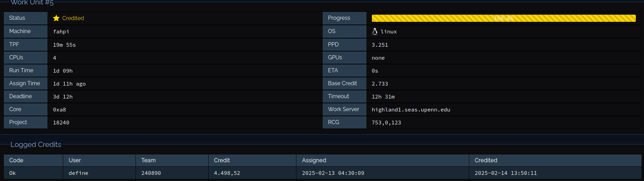The height and width of the screenshot is (181, 644).
Task: Select PPD value 3.251
Action: 380,45
